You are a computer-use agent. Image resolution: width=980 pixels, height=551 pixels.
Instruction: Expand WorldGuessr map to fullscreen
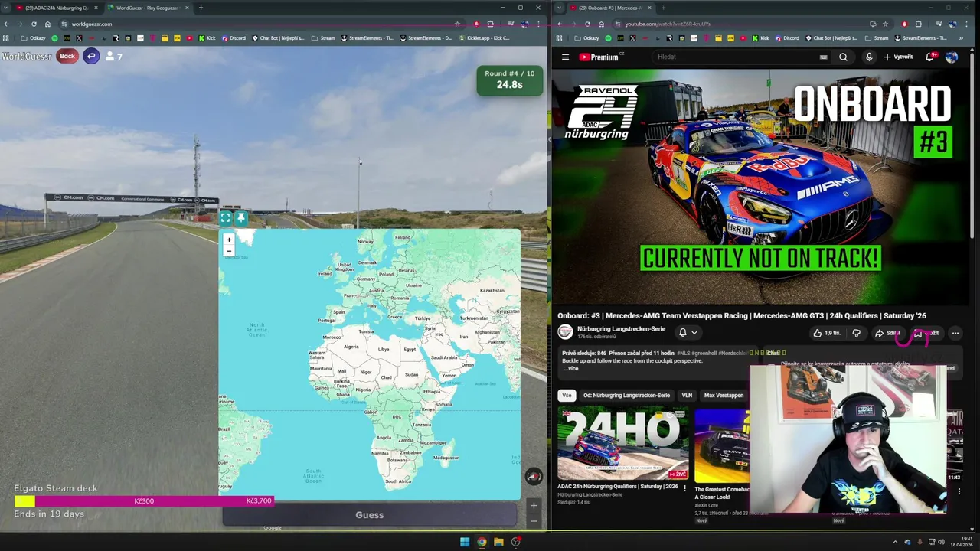point(225,218)
